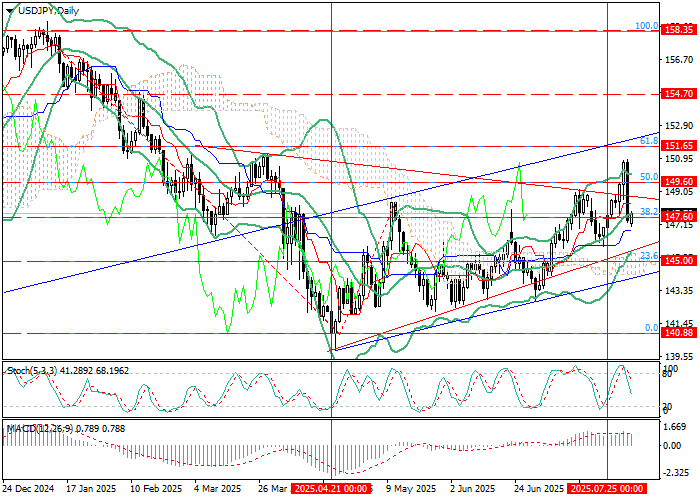Select the 145.00 price level label
This screenshot has width=700, height=500.
[679, 261]
